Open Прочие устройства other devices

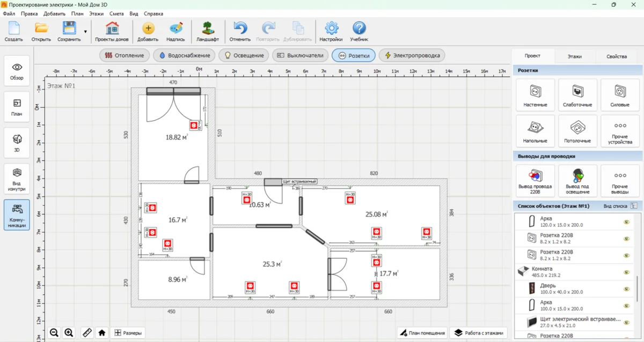tap(620, 131)
